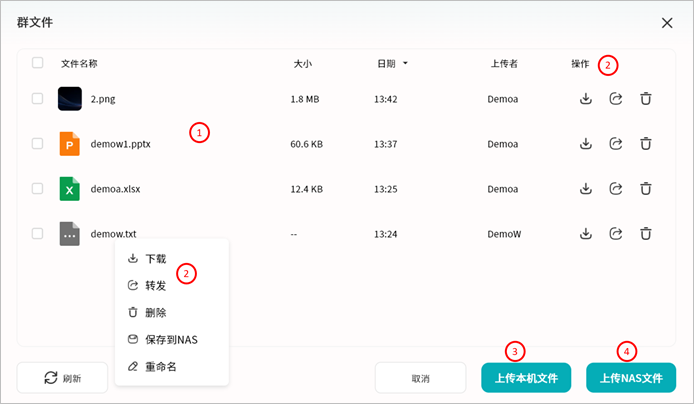This screenshot has width=694, height=404.
Task: Refresh the file list with 刷新
Action: (62, 378)
